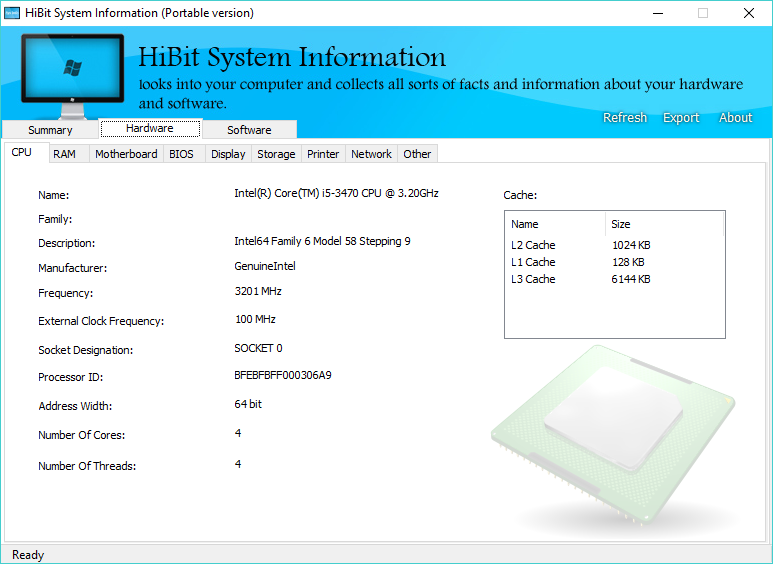Select the Network sub-tab

point(371,154)
